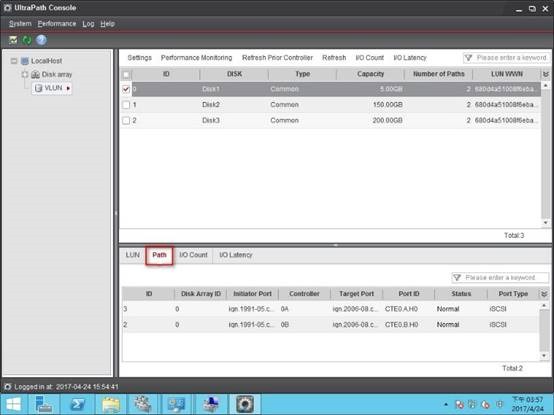The height and width of the screenshot is (415, 554).
Task: Expand LUN table column options chevron
Action: 546,74
